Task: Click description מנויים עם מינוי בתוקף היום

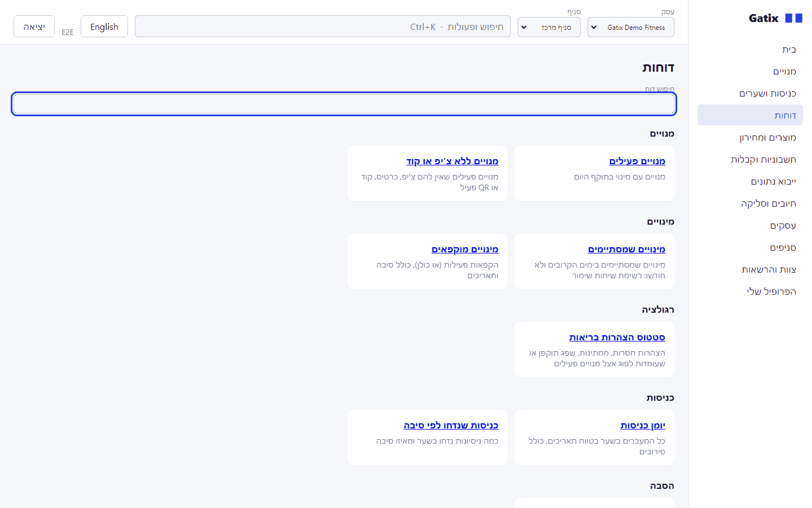Action: point(620,177)
